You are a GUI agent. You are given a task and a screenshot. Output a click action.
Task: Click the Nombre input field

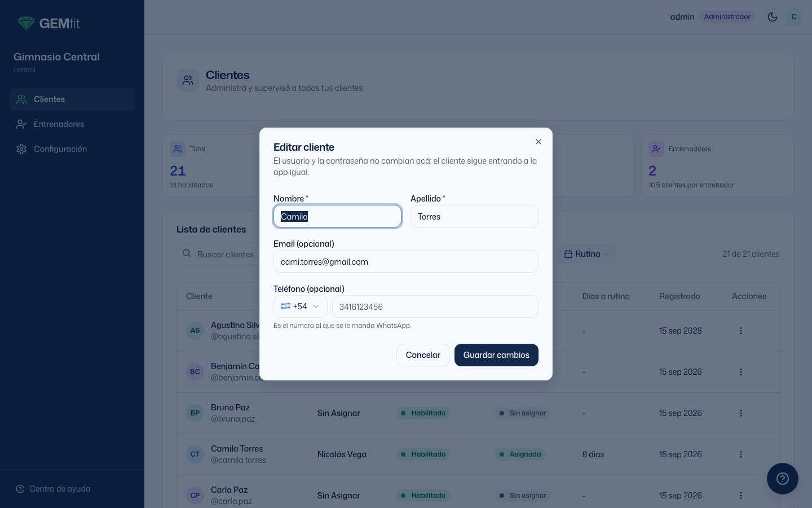(x=338, y=216)
